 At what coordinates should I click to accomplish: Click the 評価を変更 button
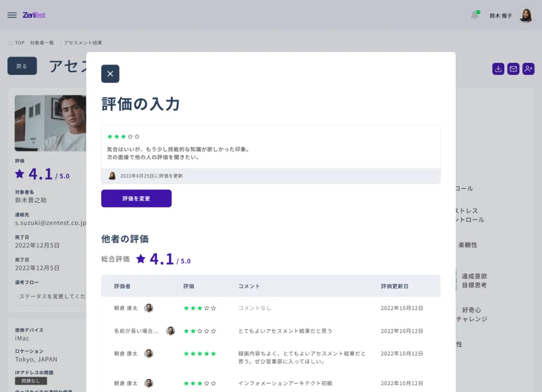click(x=136, y=198)
